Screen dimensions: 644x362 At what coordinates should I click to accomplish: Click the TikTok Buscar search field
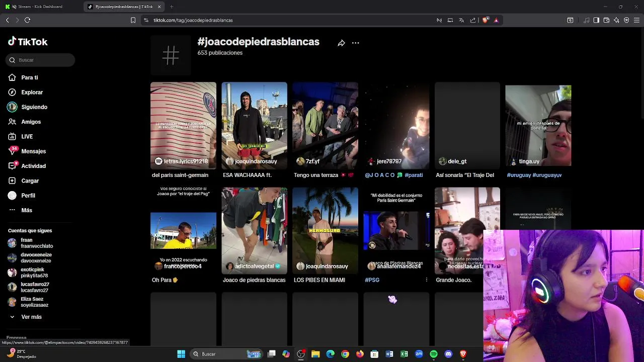(40, 60)
